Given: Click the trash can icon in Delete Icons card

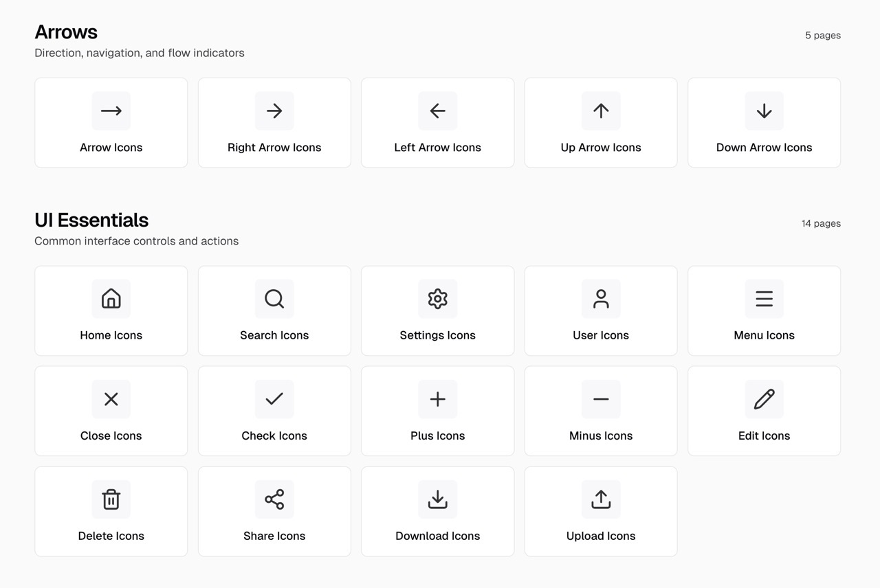Looking at the screenshot, I should pos(111,499).
